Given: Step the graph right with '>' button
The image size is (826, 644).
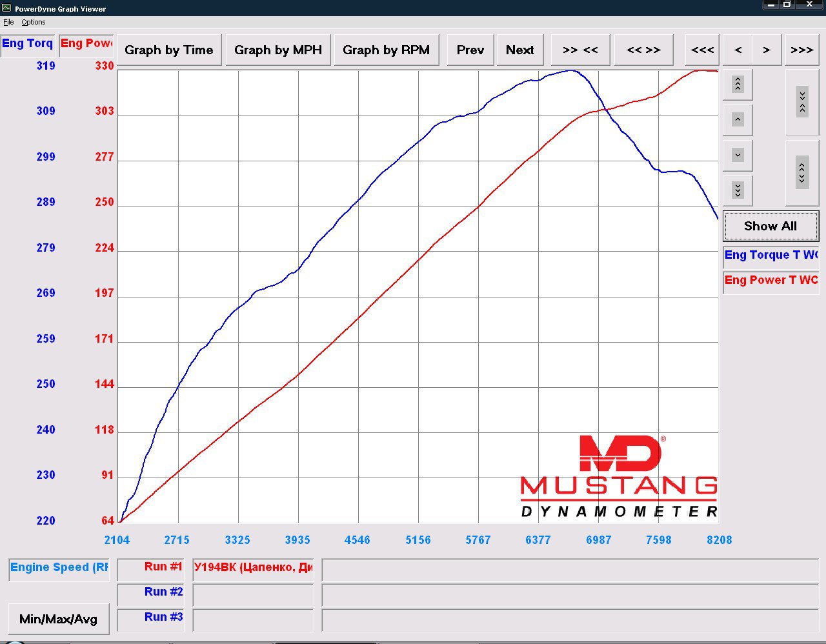Looking at the screenshot, I should pyautogui.click(x=766, y=50).
